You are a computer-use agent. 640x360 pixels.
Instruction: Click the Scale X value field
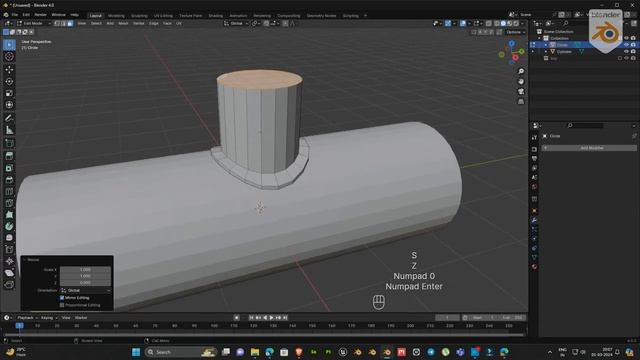[x=85, y=270]
